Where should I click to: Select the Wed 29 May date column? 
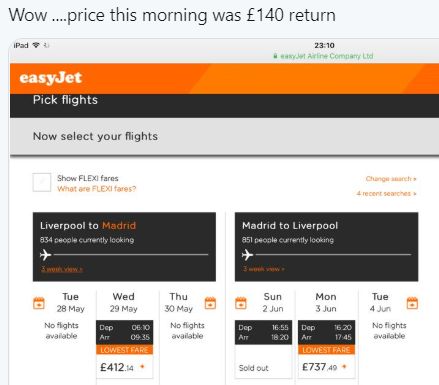pos(124,302)
